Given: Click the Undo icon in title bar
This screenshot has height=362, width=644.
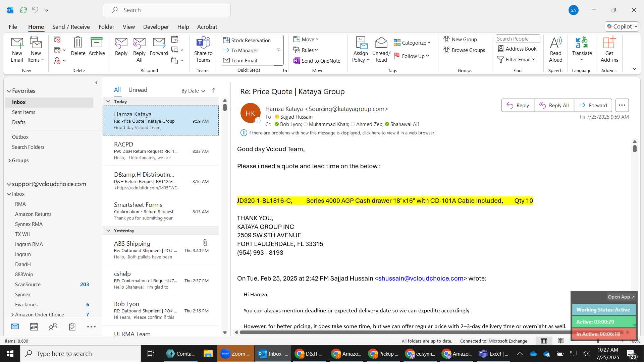Looking at the screenshot, I should tap(35, 10).
